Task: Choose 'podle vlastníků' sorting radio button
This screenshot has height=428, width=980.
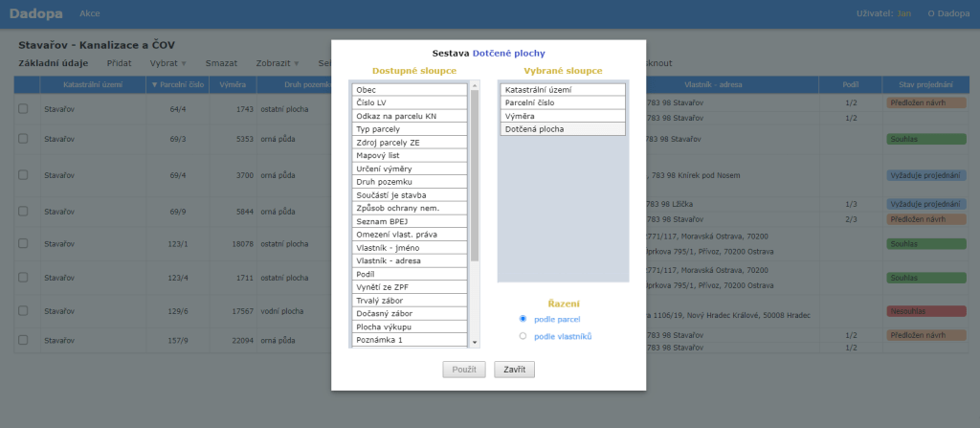Action: point(523,336)
